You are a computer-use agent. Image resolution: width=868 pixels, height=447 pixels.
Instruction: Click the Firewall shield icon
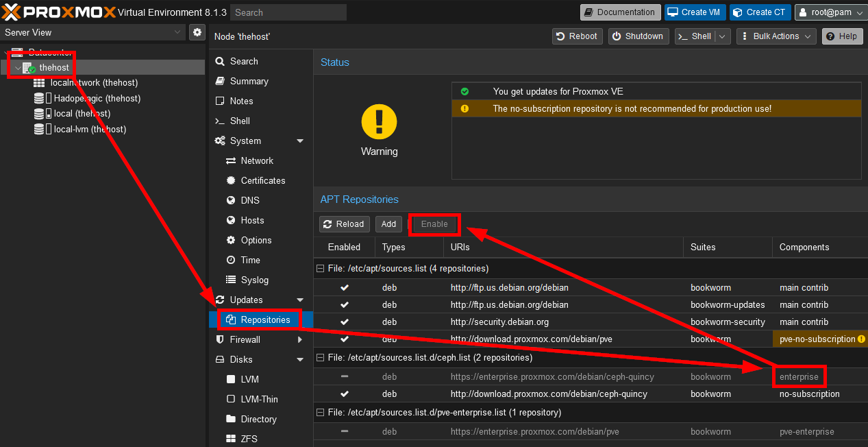pos(220,339)
